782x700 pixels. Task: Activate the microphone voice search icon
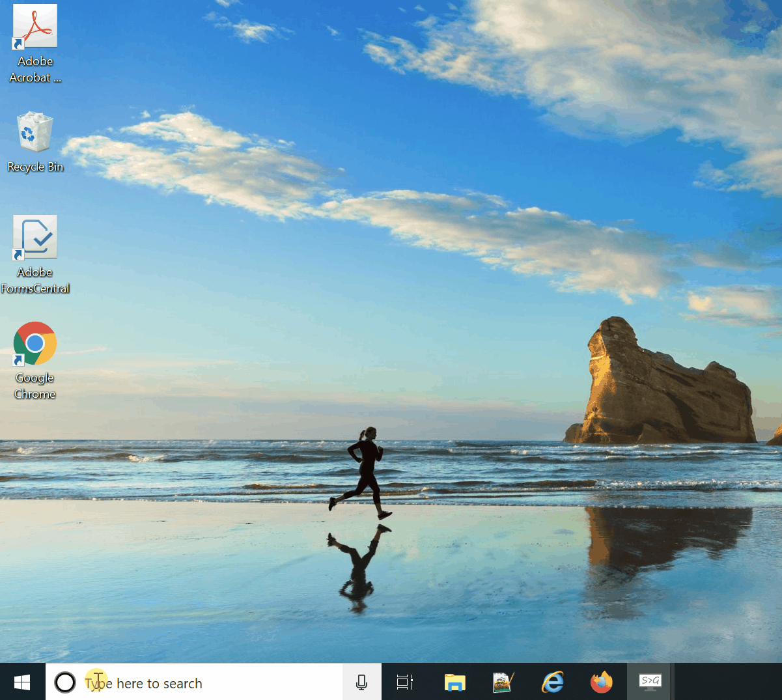click(x=361, y=682)
